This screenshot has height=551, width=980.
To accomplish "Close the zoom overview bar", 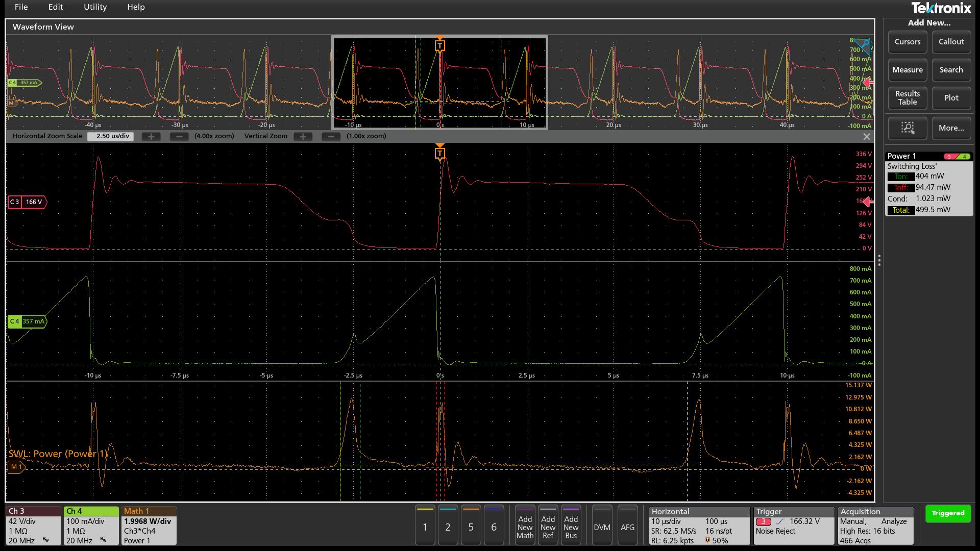I will pos(866,137).
